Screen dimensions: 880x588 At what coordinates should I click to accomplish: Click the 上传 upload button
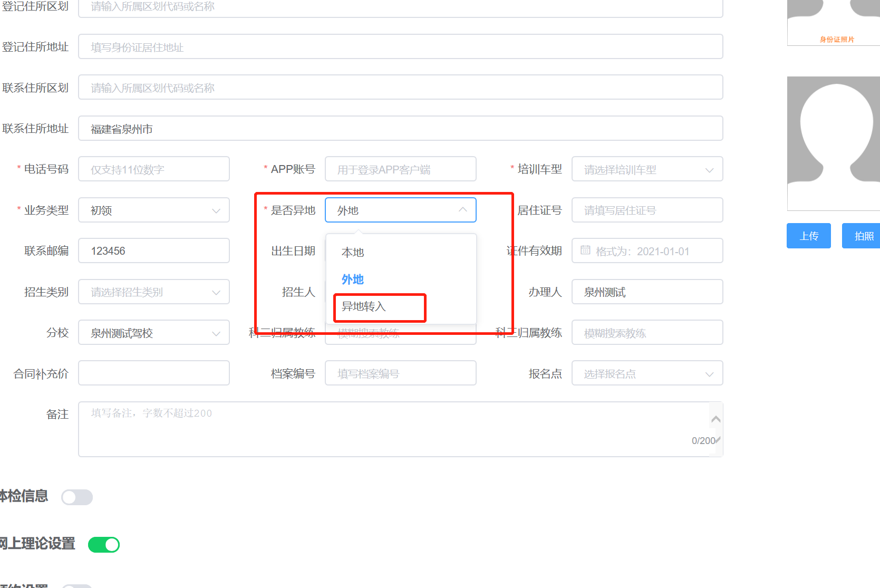point(808,236)
